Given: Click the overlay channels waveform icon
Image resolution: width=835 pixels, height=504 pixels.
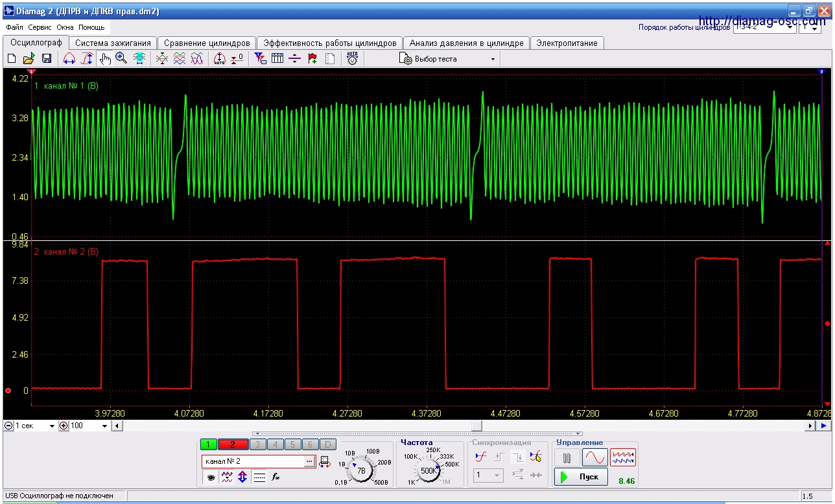Looking at the screenshot, I should (x=162, y=59).
